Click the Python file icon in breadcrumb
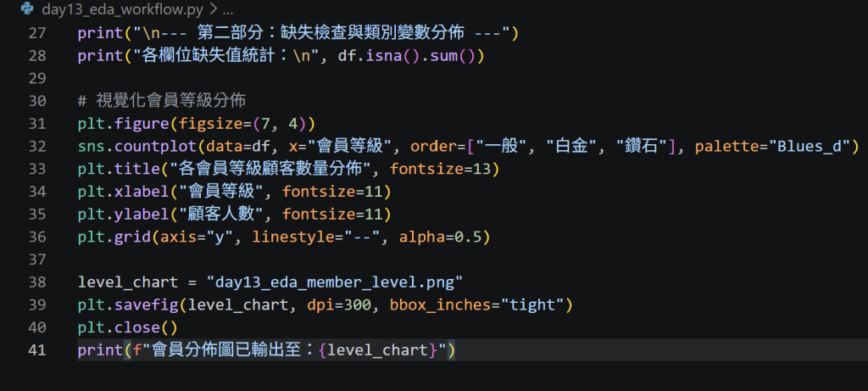Image resolution: width=868 pixels, height=391 pixels. 28,8
